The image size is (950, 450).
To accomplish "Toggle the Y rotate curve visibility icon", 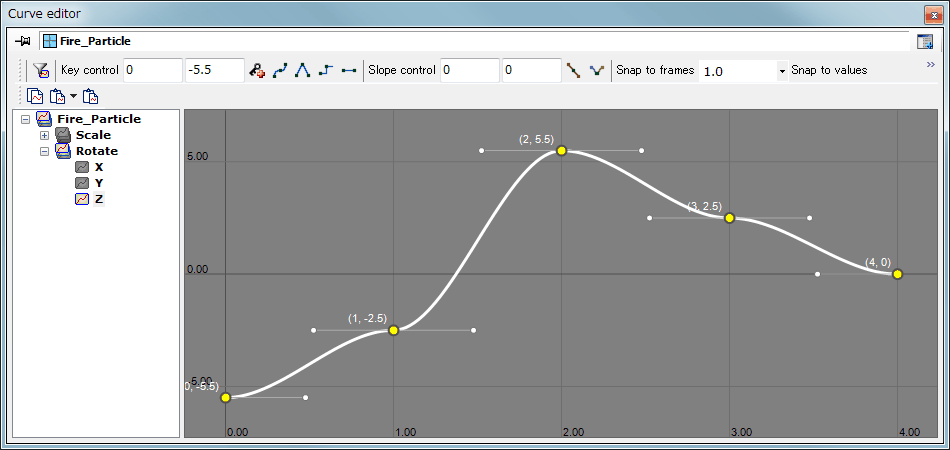I will 83,183.
